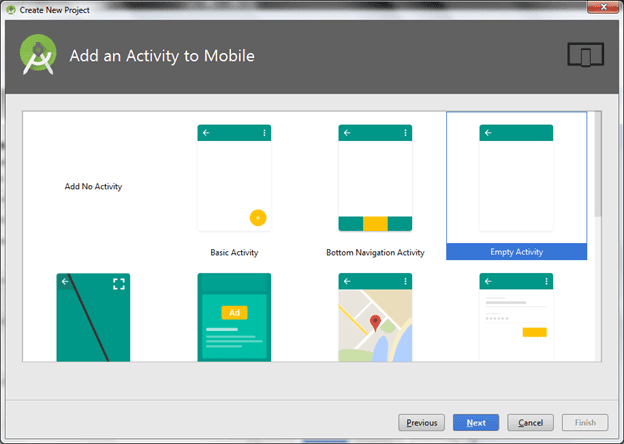This screenshot has height=444, width=624.
Task: Click the floating action button in Basic Activity preview
Action: tap(258, 218)
